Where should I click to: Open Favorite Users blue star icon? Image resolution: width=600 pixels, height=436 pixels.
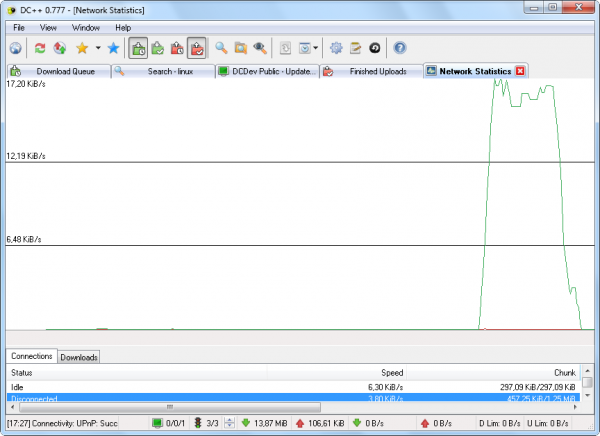pos(113,48)
